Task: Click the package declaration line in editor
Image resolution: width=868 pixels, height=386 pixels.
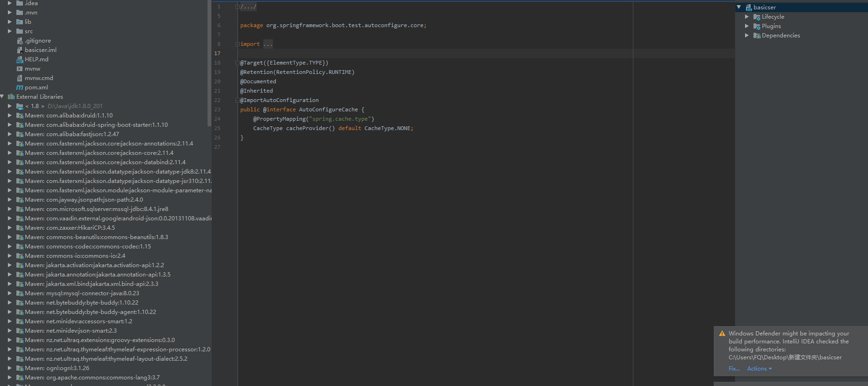Action: (333, 25)
